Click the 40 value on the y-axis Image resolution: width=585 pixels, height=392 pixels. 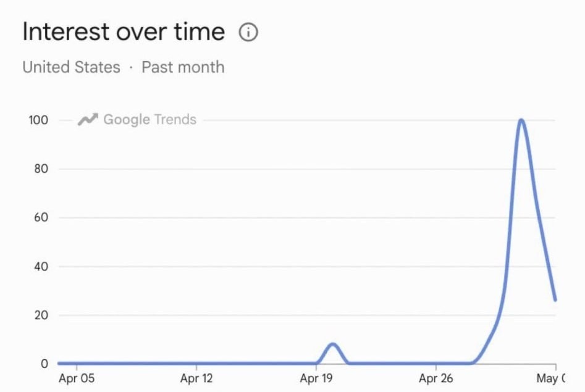41,266
